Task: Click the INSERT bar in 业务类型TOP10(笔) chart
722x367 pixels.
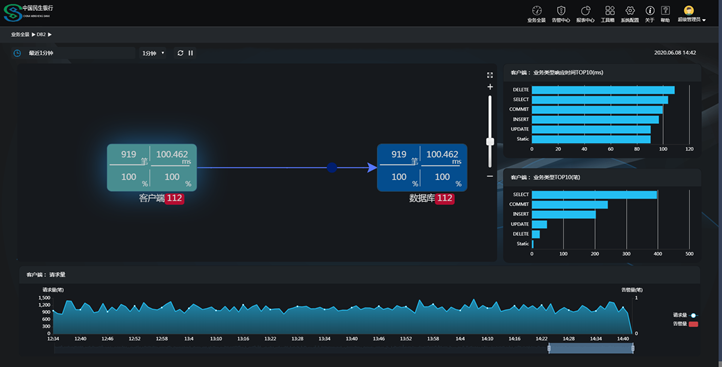Action: [x=564, y=215]
